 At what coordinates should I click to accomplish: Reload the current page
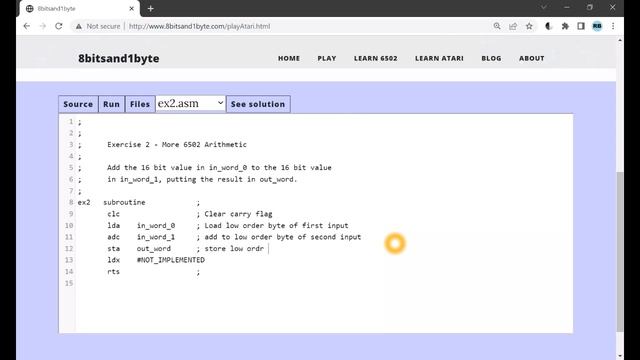tap(59, 26)
